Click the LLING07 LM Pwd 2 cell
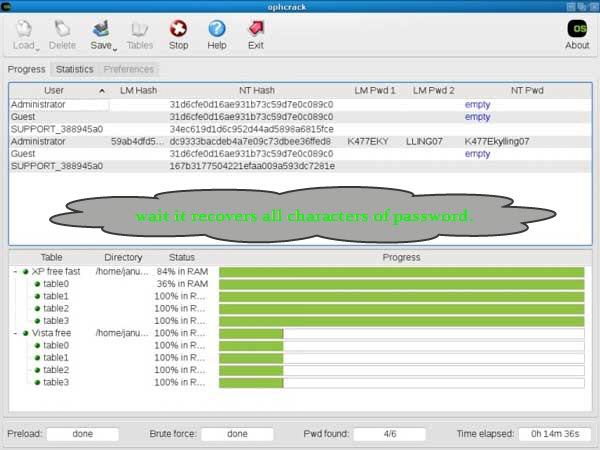 point(424,142)
